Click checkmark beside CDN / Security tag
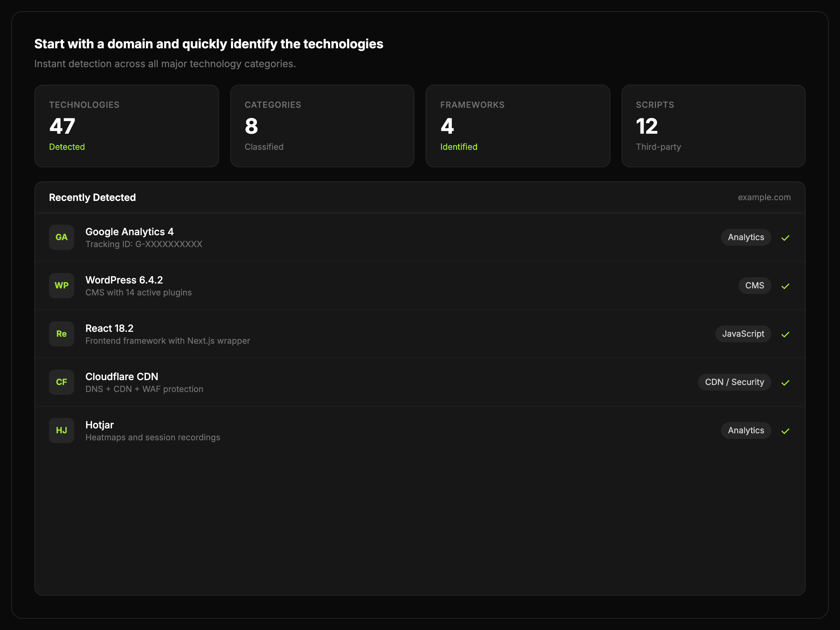Screen dimensions: 840x630 point(785,383)
